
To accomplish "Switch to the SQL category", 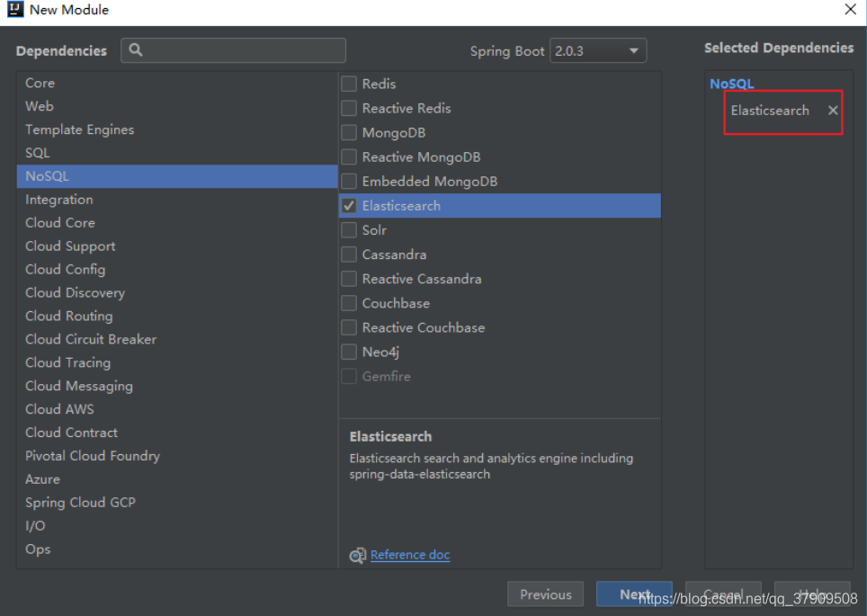I will [x=177, y=153].
